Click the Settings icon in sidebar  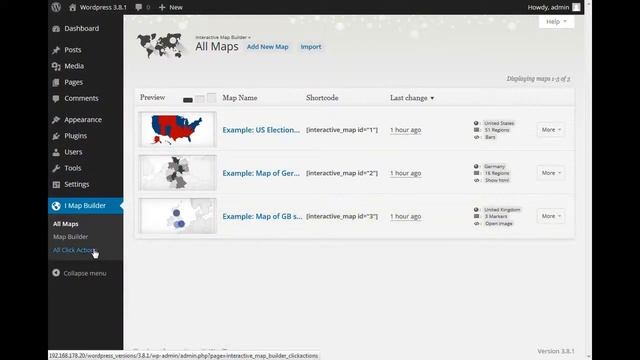(56, 184)
